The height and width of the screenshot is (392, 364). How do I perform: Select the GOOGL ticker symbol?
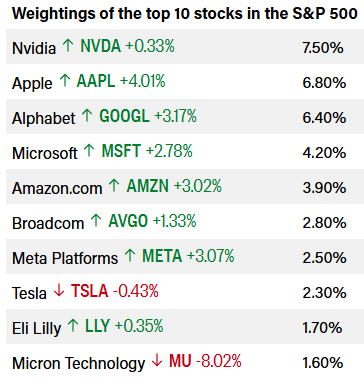click(x=124, y=116)
